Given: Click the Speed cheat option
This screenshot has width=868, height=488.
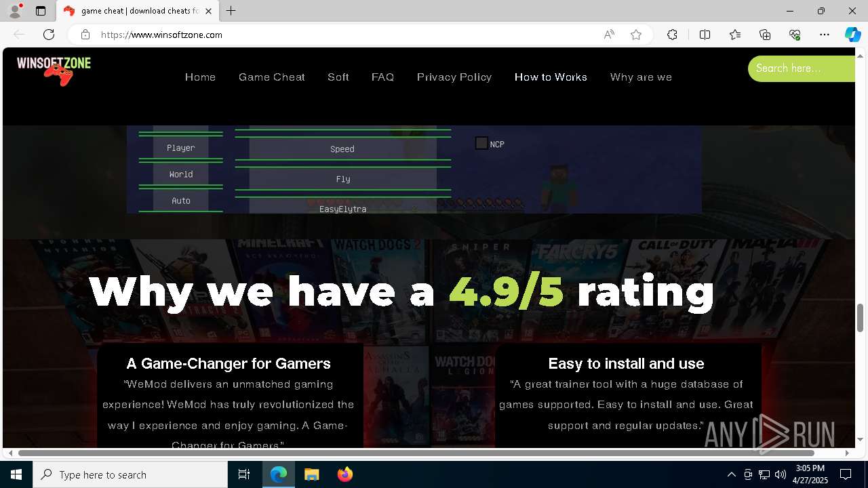Looking at the screenshot, I should point(342,149).
